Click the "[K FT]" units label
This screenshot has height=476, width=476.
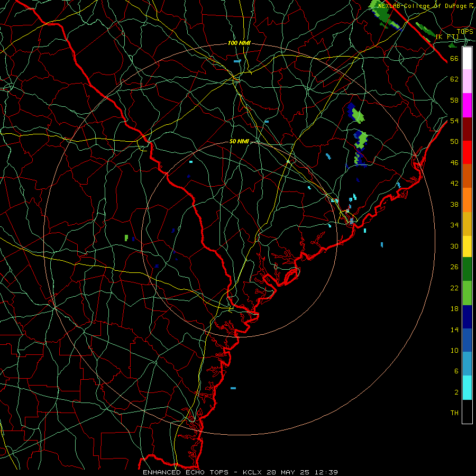point(447,36)
